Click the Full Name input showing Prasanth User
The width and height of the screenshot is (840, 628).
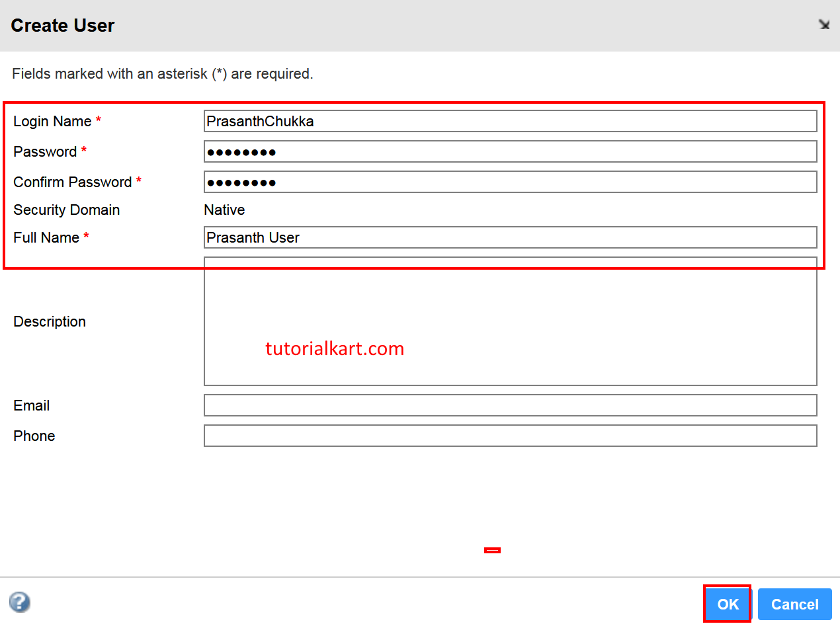[x=509, y=237]
